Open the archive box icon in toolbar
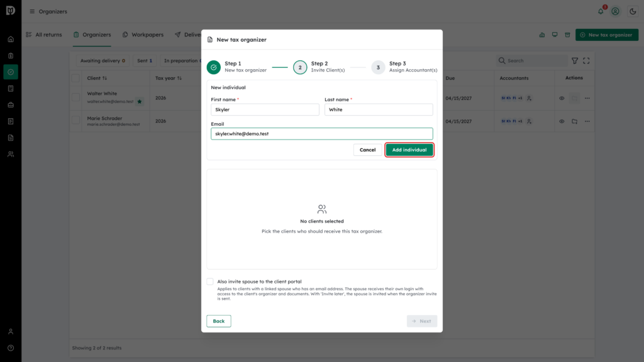The height and width of the screenshot is (362, 644). click(x=567, y=35)
